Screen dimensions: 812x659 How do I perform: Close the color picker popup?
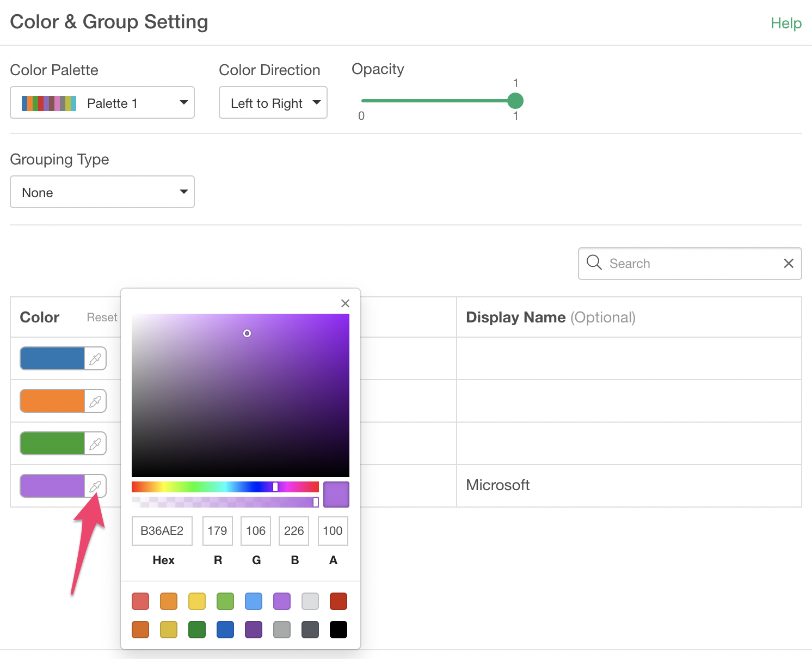(345, 303)
